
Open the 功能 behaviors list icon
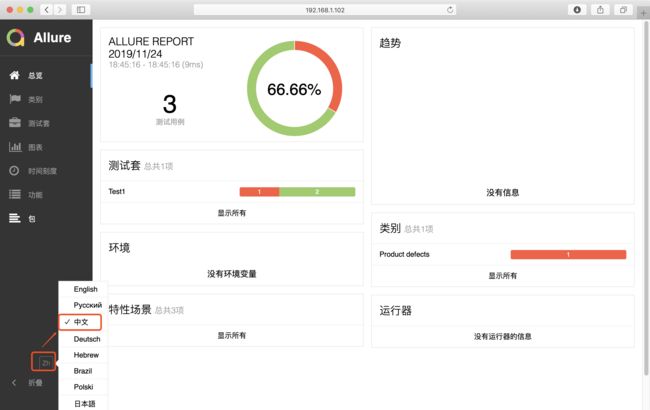coord(15,194)
